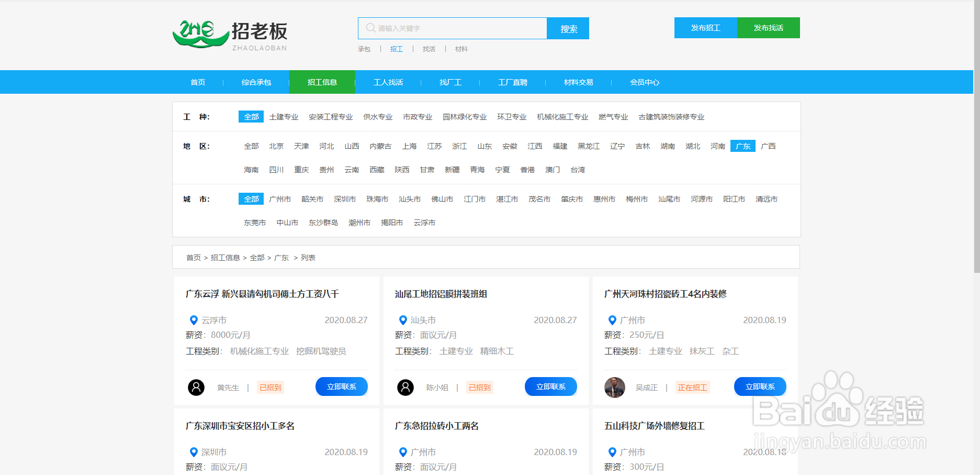Screen dimensions: 980x475
Task: Select 深圳市 in the 城市 filter
Action: point(345,198)
